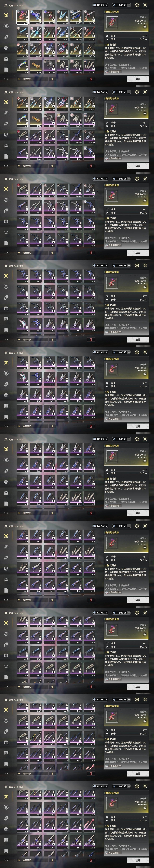Select the crossed-swords weapon tab in topmost sidebar

tap(6, 15)
